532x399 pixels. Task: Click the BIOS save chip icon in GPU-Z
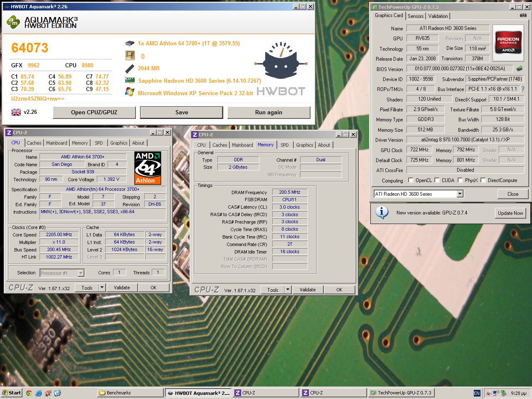coord(520,69)
